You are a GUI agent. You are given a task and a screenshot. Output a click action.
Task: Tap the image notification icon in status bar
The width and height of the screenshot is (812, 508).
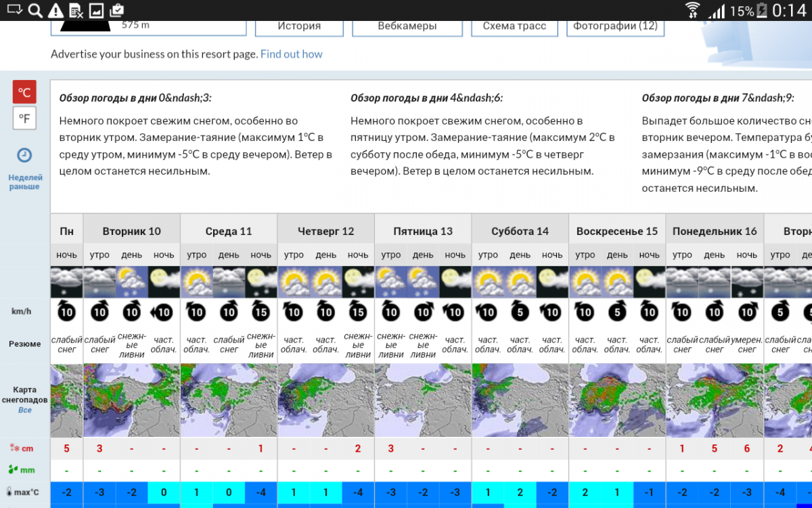point(96,10)
